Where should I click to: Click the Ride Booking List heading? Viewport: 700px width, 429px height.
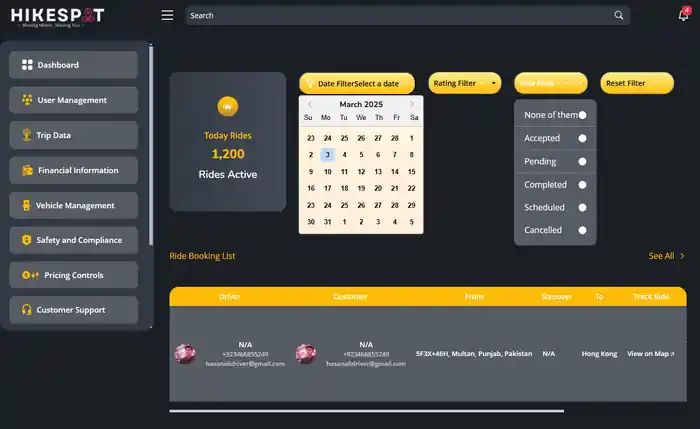point(202,256)
